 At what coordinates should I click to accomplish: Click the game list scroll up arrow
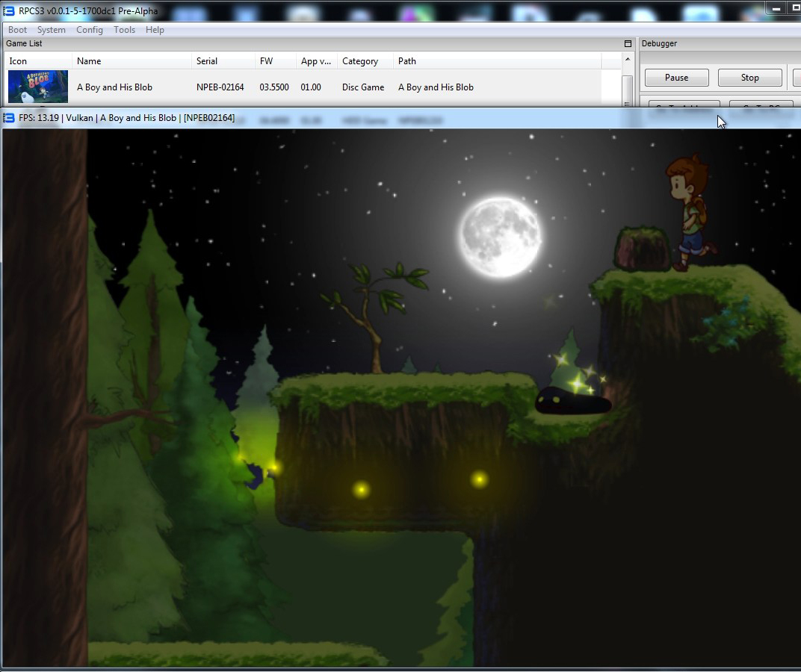pos(628,59)
